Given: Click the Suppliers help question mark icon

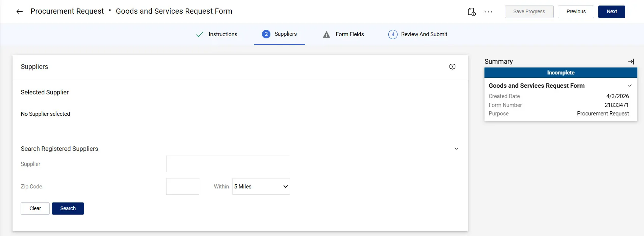Looking at the screenshot, I should pos(452,67).
